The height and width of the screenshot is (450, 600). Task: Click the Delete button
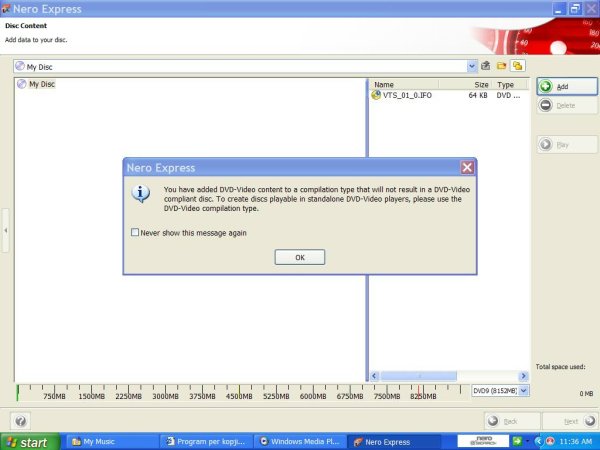(x=567, y=105)
